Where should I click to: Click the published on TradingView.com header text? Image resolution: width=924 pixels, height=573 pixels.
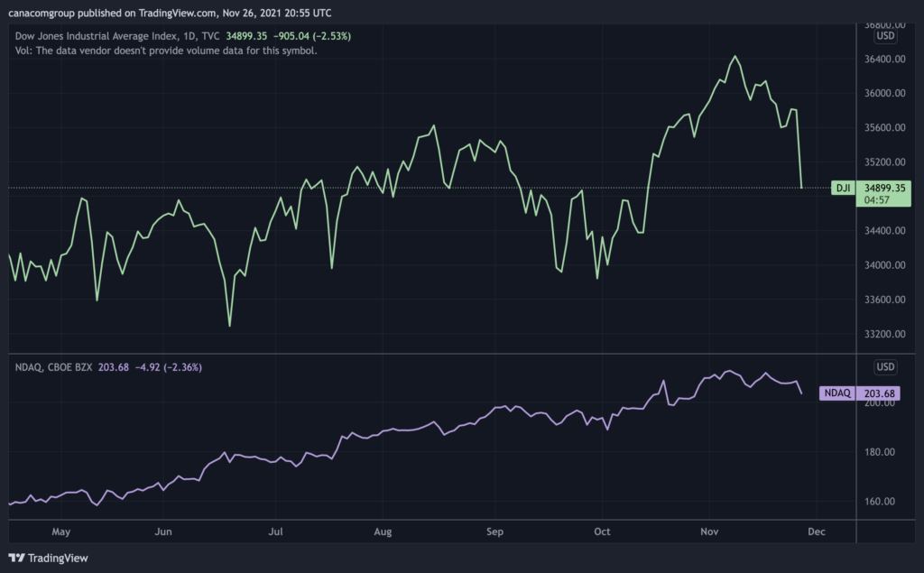pos(170,13)
